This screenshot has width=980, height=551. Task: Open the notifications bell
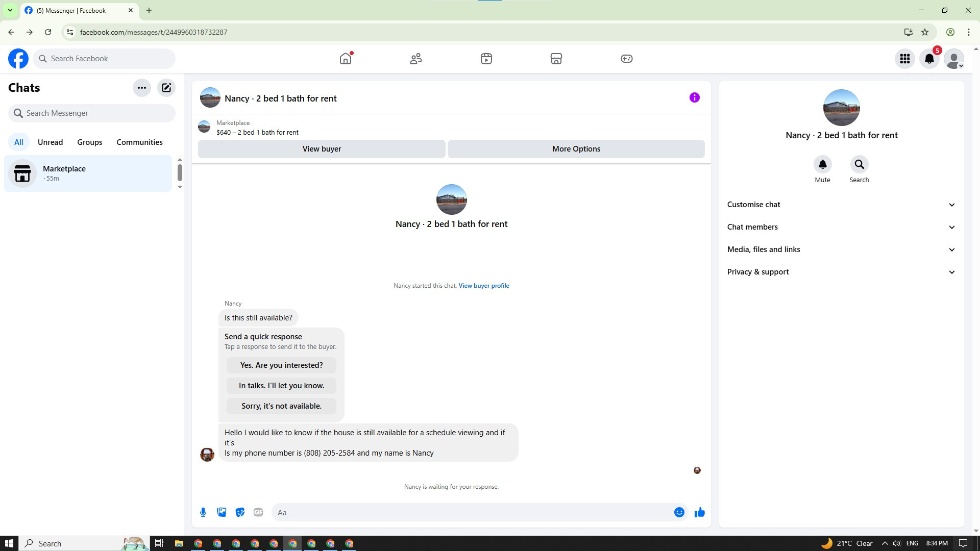[929, 59]
